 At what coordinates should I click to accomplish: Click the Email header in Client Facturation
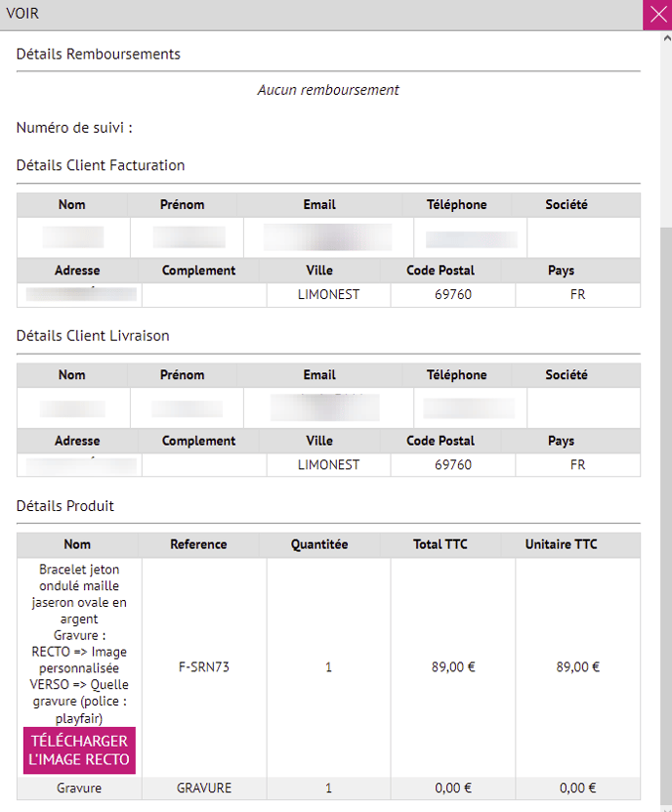(x=319, y=204)
